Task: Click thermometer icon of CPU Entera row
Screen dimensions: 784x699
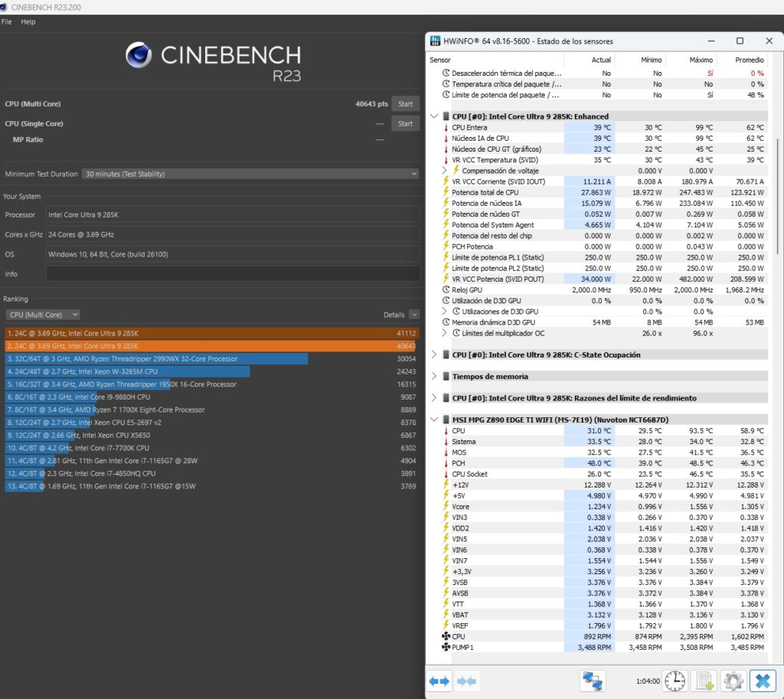Action: coord(446,128)
